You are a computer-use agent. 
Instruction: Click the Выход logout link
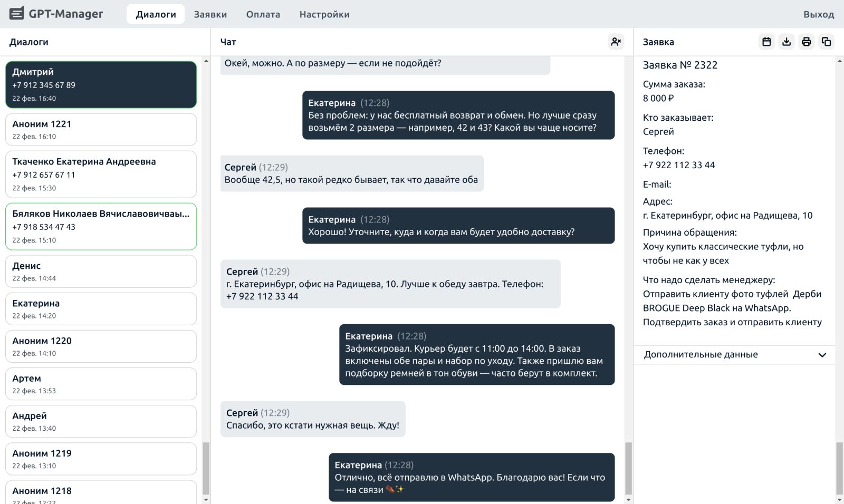(x=818, y=14)
